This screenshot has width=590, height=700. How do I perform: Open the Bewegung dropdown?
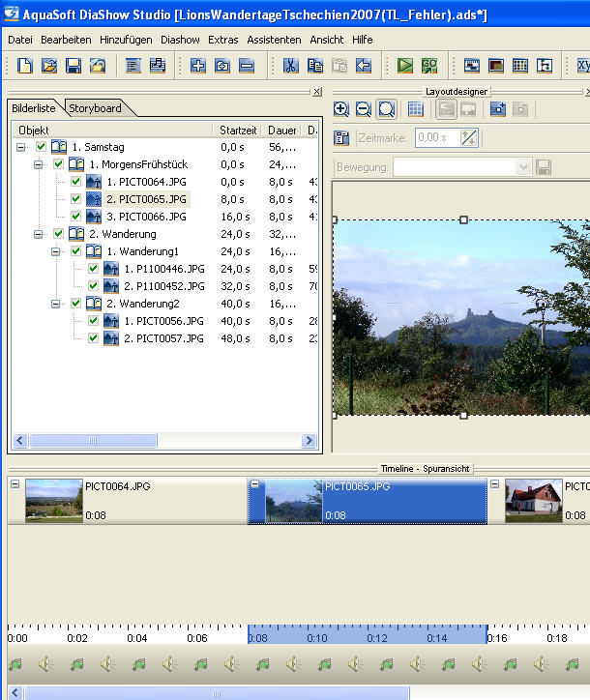coord(523,167)
